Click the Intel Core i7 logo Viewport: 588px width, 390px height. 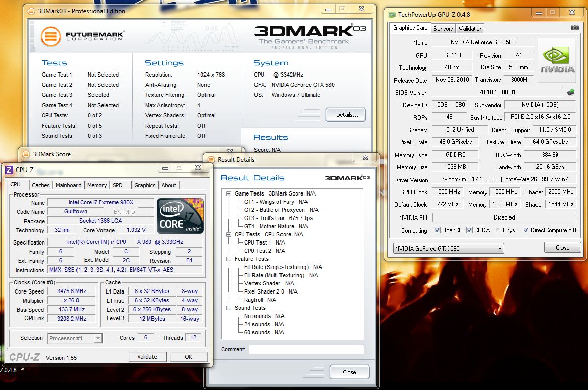(181, 215)
